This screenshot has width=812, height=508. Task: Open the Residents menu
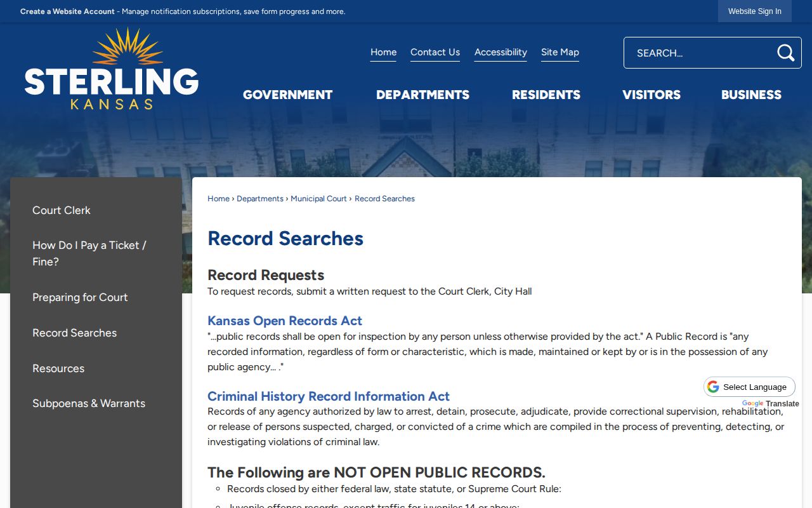546,95
